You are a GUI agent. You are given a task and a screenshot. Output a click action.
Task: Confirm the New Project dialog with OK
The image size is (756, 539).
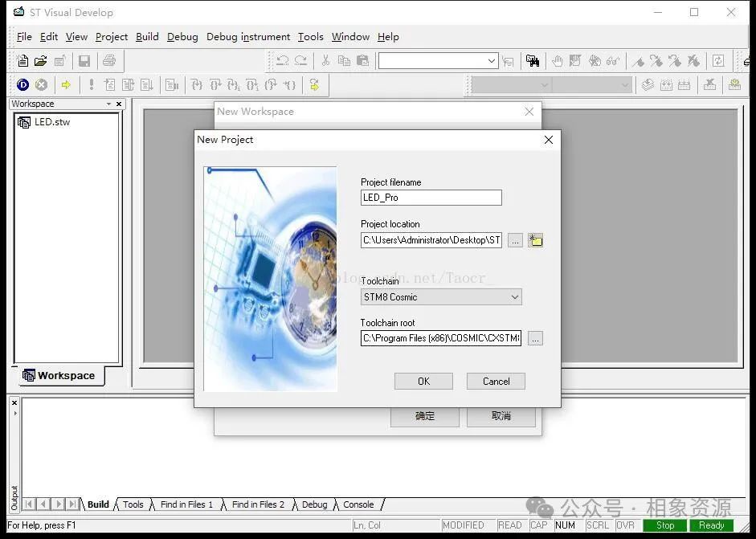coord(423,382)
